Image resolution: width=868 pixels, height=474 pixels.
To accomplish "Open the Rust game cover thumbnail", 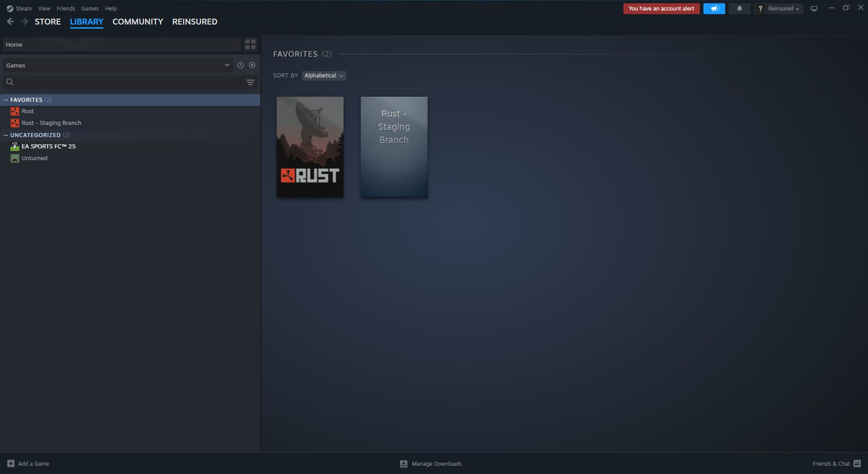I will (x=310, y=147).
